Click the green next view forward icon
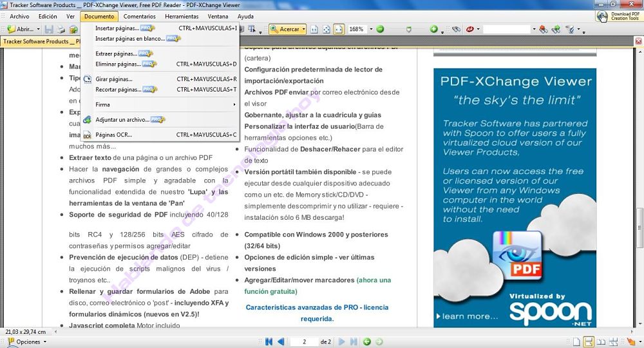The height and width of the screenshot is (348, 644). point(379,342)
